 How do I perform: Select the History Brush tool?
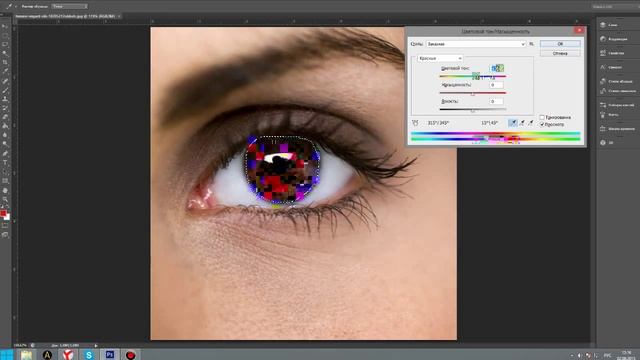point(5,108)
